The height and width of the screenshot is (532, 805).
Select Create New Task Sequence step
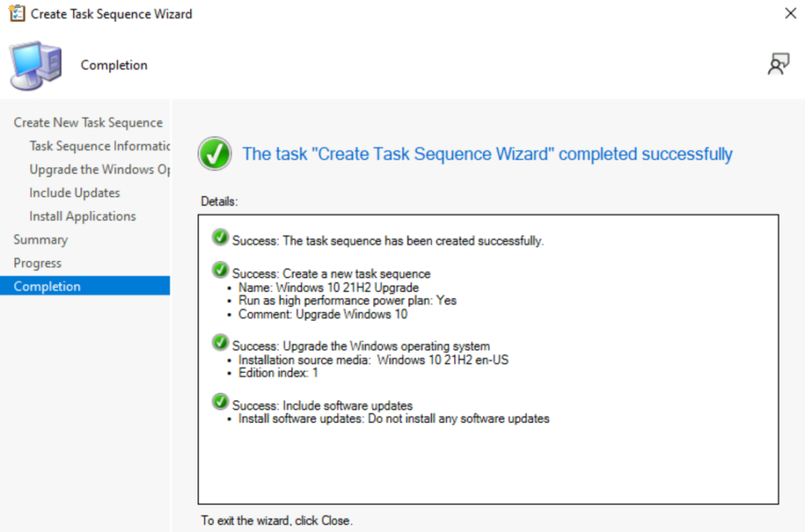88,123
